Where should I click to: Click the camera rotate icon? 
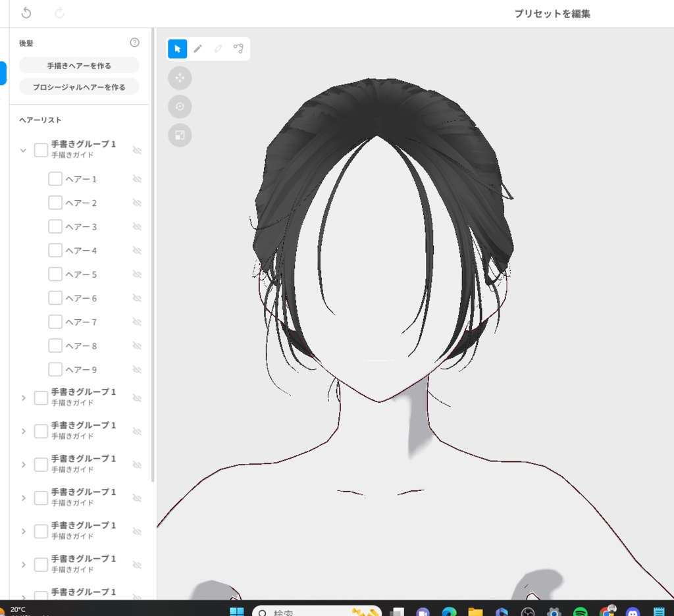[180, 106]
